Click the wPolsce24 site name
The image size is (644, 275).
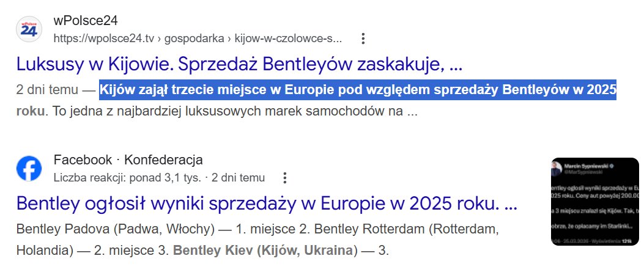tap(86, 20)
